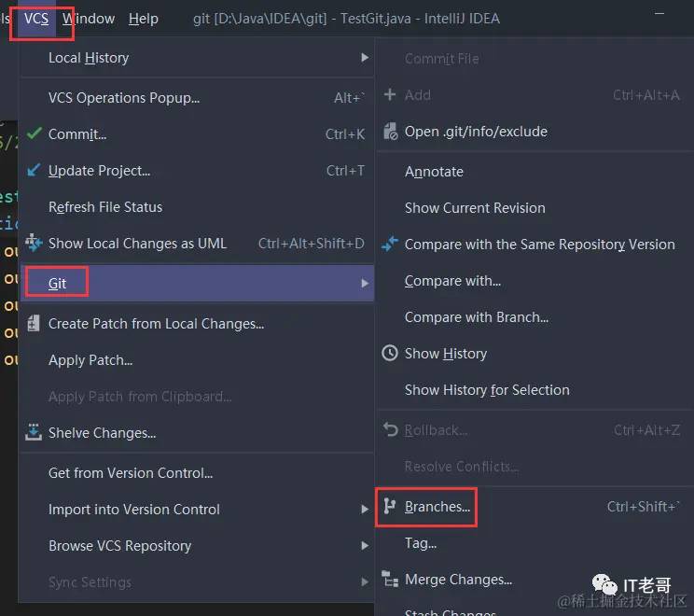Expand the Sync Settings submenu arrow

point(365,581)
